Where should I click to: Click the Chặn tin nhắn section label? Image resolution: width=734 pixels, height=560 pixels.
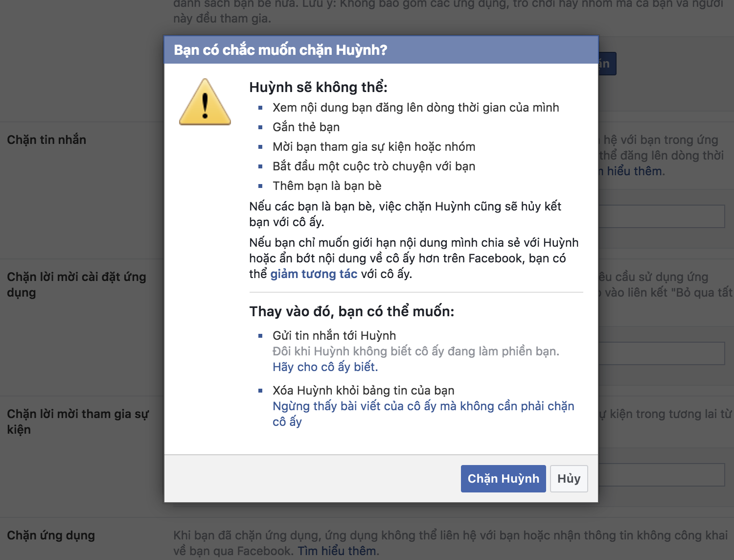pyautogui.click(x=46, y=140)
